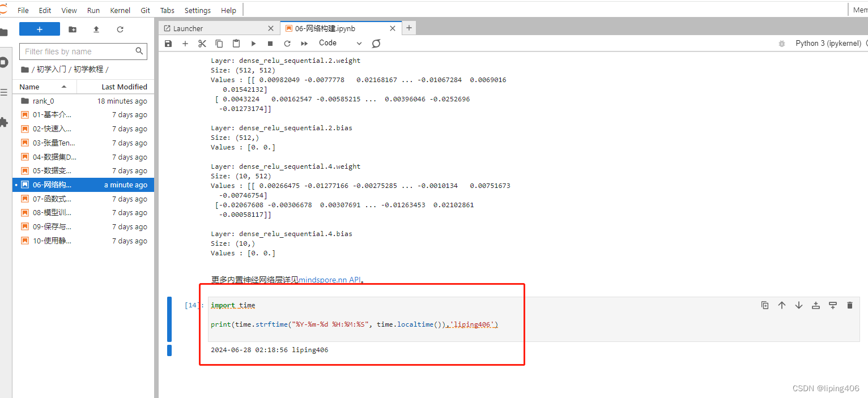Open the Kernel menu
Screen dimensions: 868x398
point(120,10)
